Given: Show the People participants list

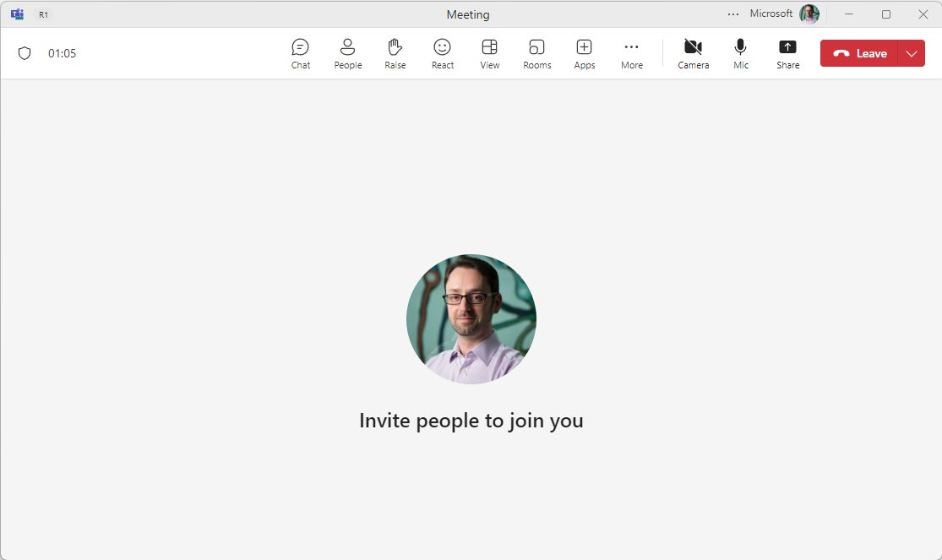Looking at the screenshot, I should 347,53.
